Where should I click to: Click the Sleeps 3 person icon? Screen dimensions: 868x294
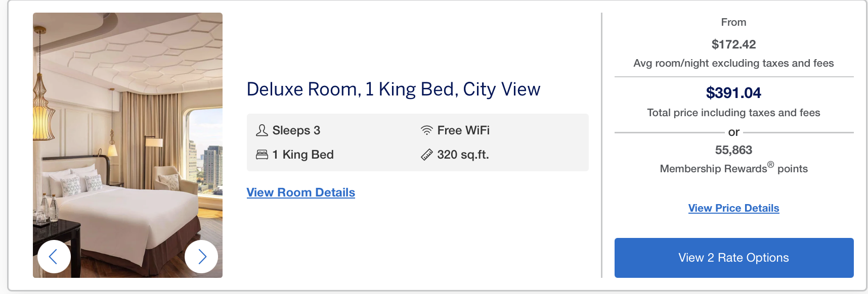tap(262, 130)
